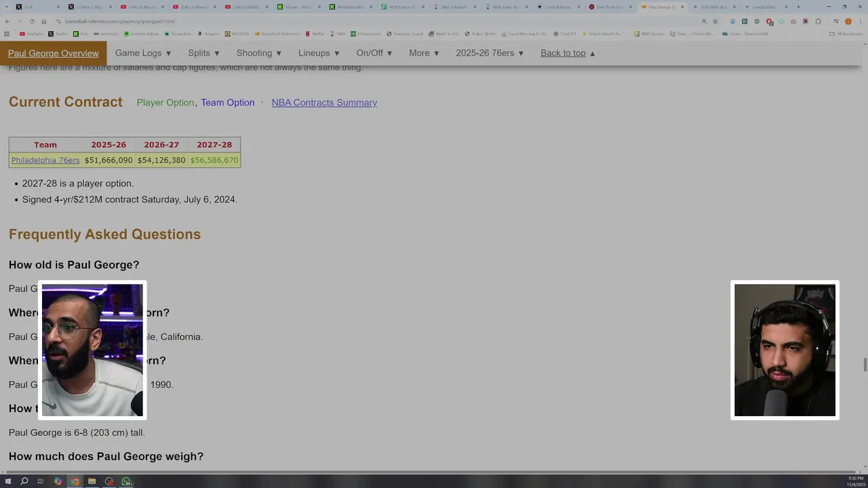Open Windows taskbar search
This screenshot has width=868, height=488.
(x=24, y=481)
